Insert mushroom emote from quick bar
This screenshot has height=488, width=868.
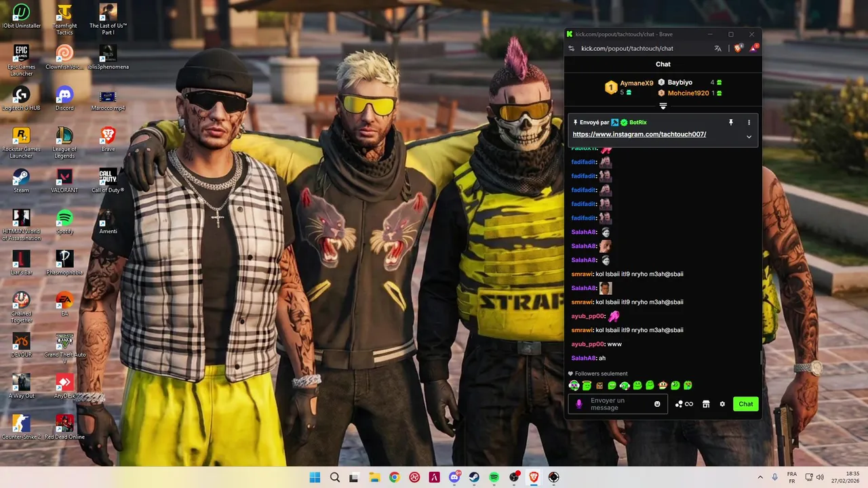point(663,386)
